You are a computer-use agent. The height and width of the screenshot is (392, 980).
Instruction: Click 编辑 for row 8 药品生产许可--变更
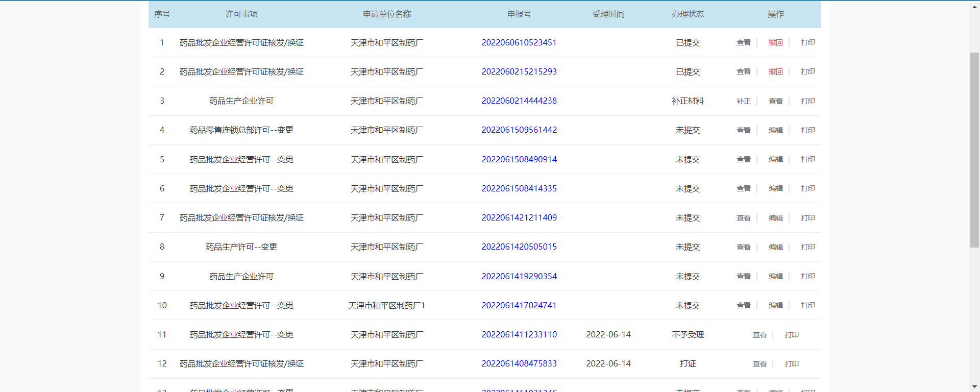(x=775, y=247)
